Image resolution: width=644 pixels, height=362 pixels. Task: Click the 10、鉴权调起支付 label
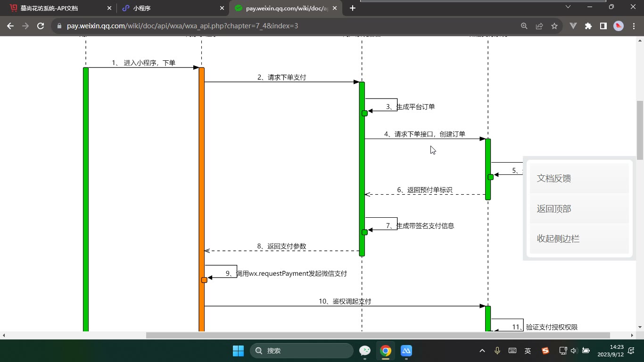[x=345, y=301]
